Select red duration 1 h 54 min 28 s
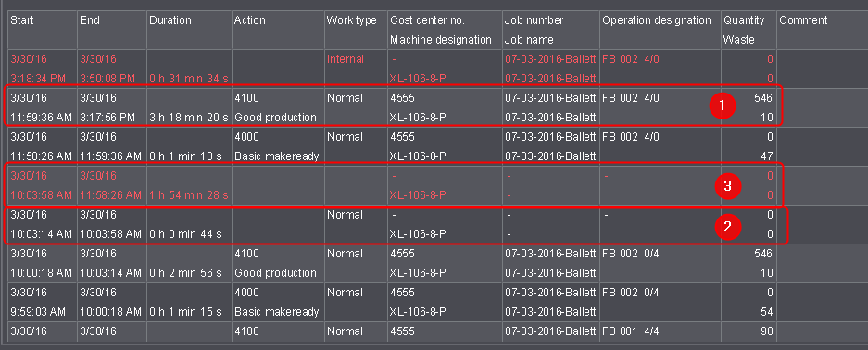Screen dimensions: 868x350 click(189, 195)
